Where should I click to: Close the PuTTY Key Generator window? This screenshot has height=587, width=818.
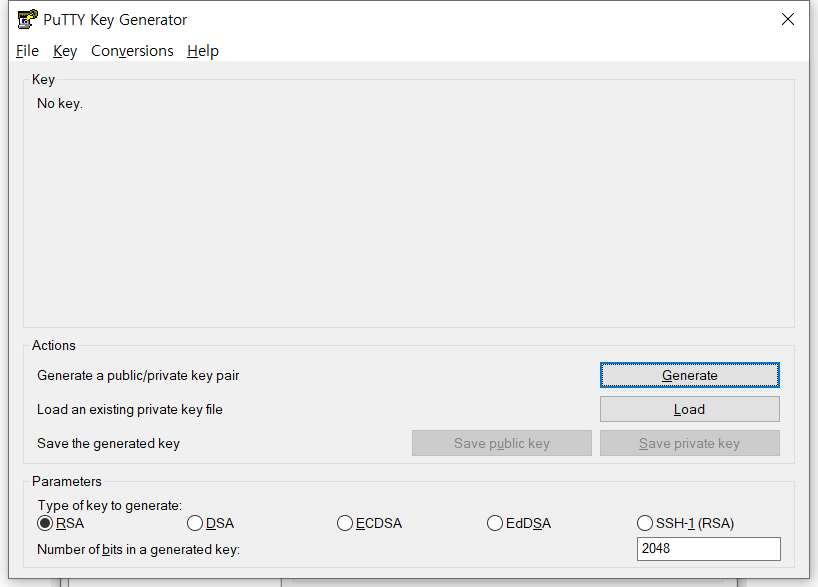(788, 19)
